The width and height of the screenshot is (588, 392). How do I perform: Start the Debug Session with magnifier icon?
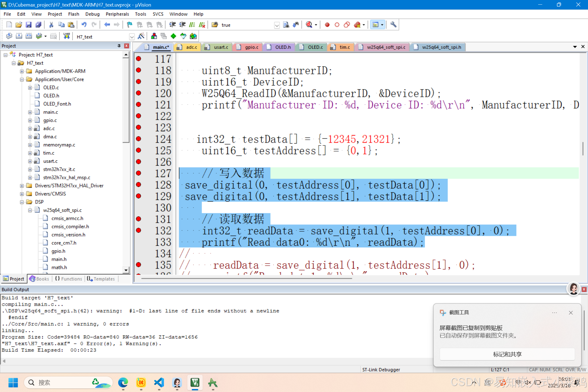pos(309,25)
